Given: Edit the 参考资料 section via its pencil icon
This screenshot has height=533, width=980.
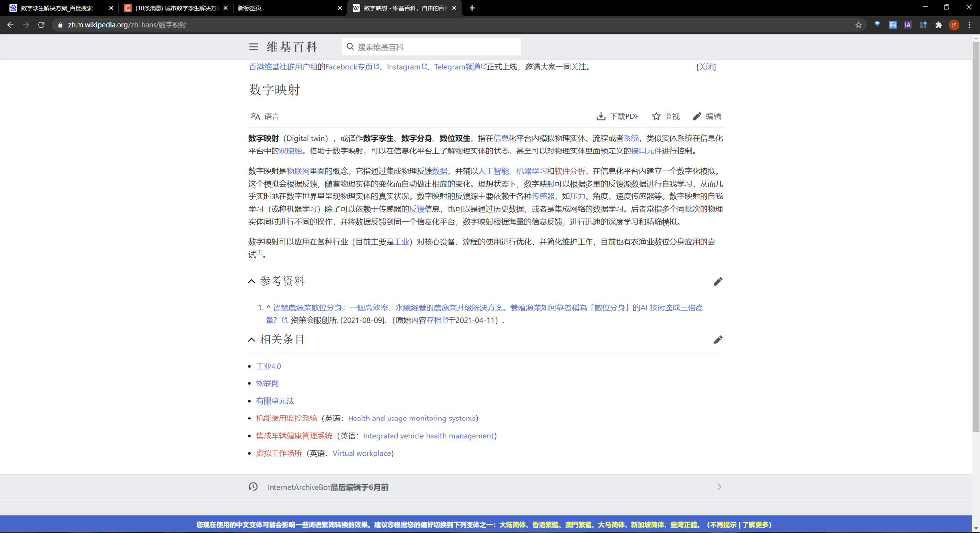Looking at the screenshot, I should pyautogui.click(x=718, y=281).
